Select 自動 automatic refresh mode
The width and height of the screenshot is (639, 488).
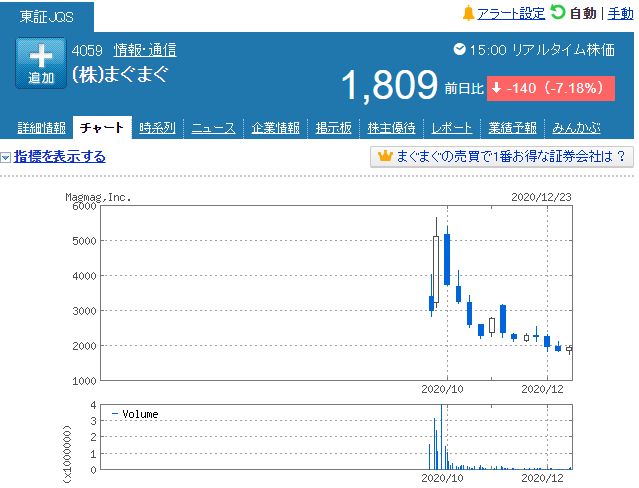(x=583, y=13)
